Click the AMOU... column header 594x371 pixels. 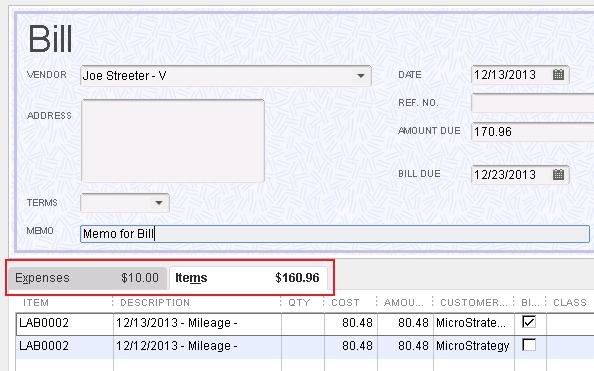(404, 302)
